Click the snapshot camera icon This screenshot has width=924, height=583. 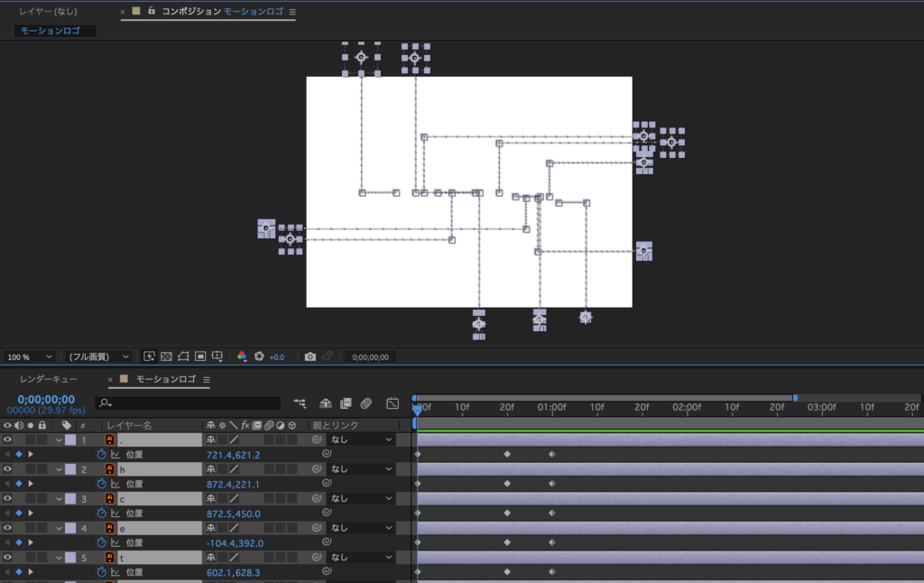310,356
